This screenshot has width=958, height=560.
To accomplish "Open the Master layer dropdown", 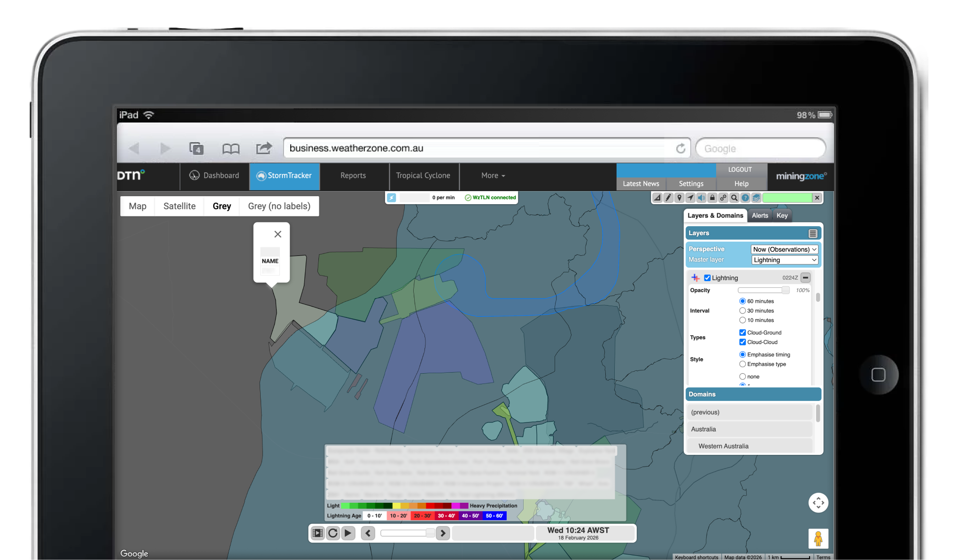I will point(784,260).
